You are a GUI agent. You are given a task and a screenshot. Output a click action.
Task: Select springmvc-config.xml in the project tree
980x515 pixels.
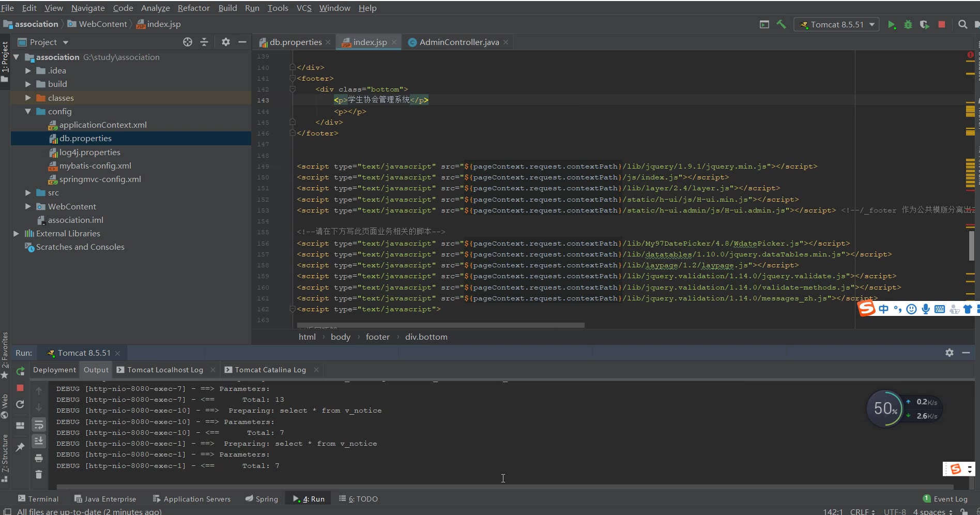(100, 179)
